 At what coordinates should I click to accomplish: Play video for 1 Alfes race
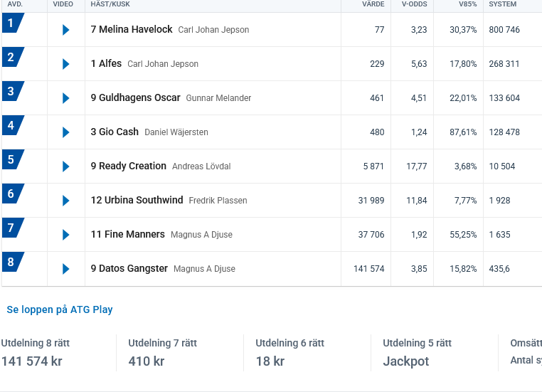click(66, 64)
